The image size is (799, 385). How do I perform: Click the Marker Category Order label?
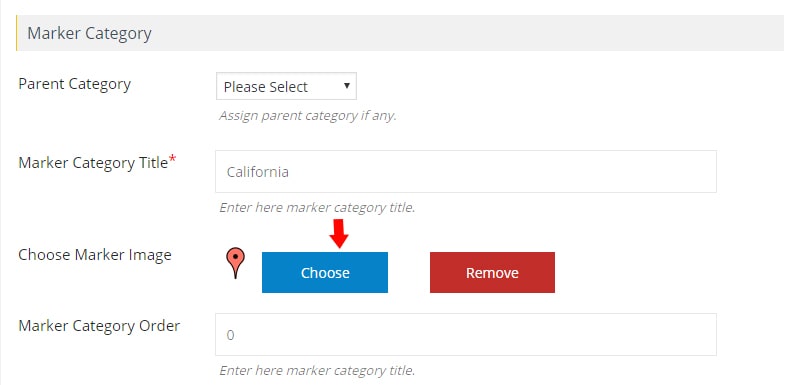[99, 326]
